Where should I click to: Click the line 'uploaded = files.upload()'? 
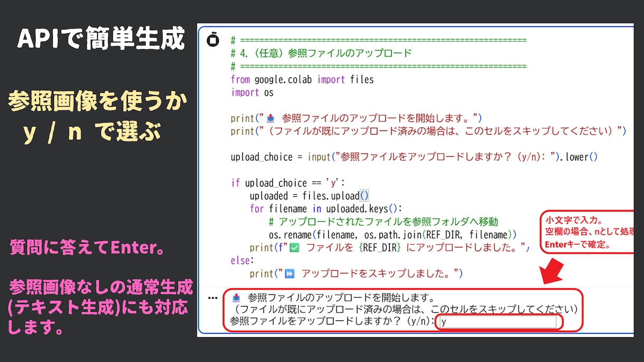click(x=309, y=196)
